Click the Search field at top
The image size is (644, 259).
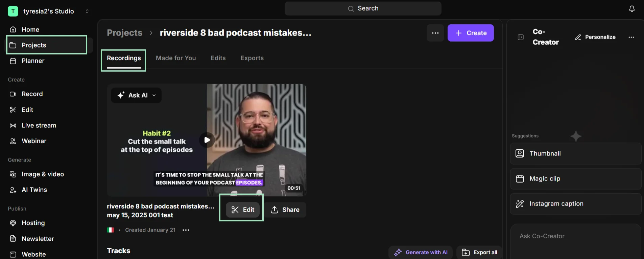point(363,8)
